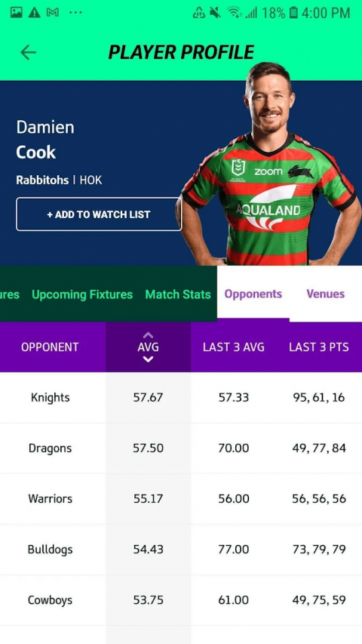This screenshot has width=362, height=644.
Task: Sort descending with AVG down chevron
Action: click(x=148, y=359)
